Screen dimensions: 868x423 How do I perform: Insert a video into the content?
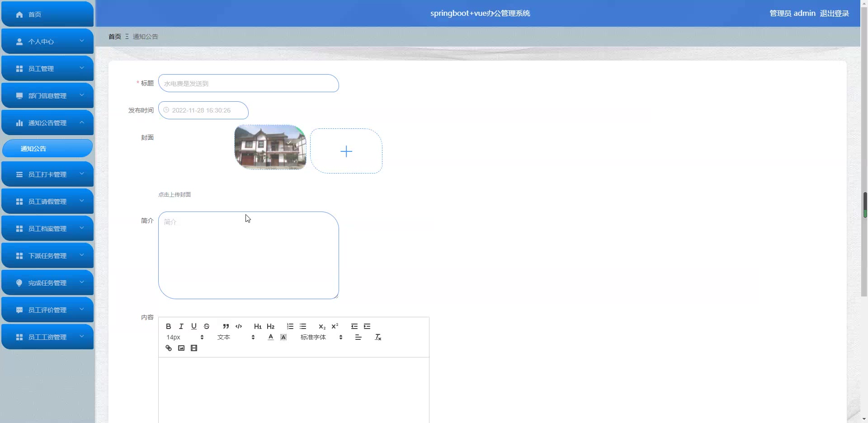click(193, 348)
